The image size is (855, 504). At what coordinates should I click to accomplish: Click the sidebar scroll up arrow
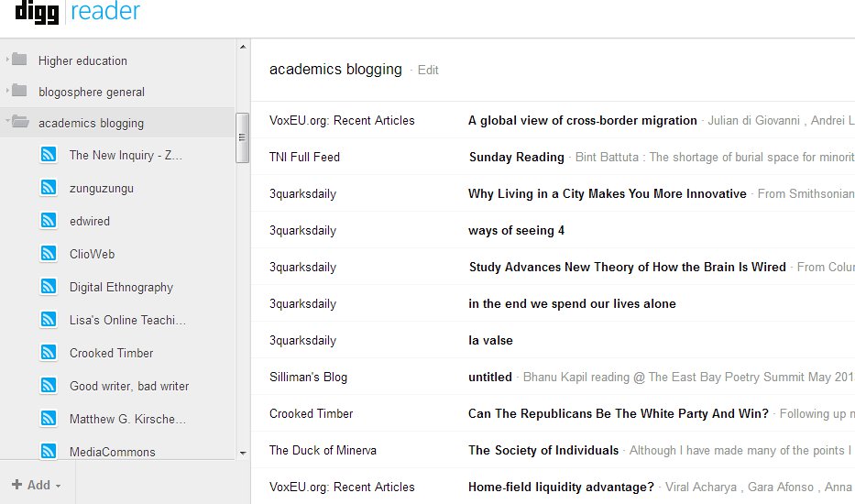[243, 47]
